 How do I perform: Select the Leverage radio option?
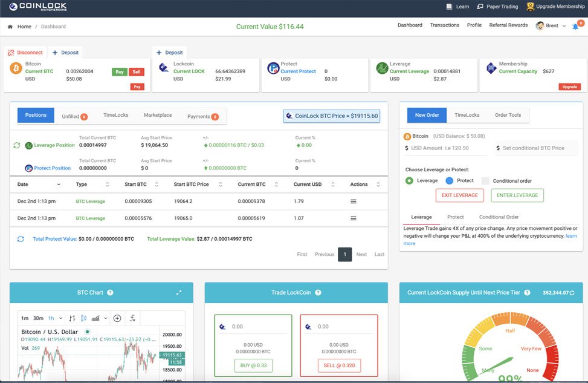click(x=409, y=181)
